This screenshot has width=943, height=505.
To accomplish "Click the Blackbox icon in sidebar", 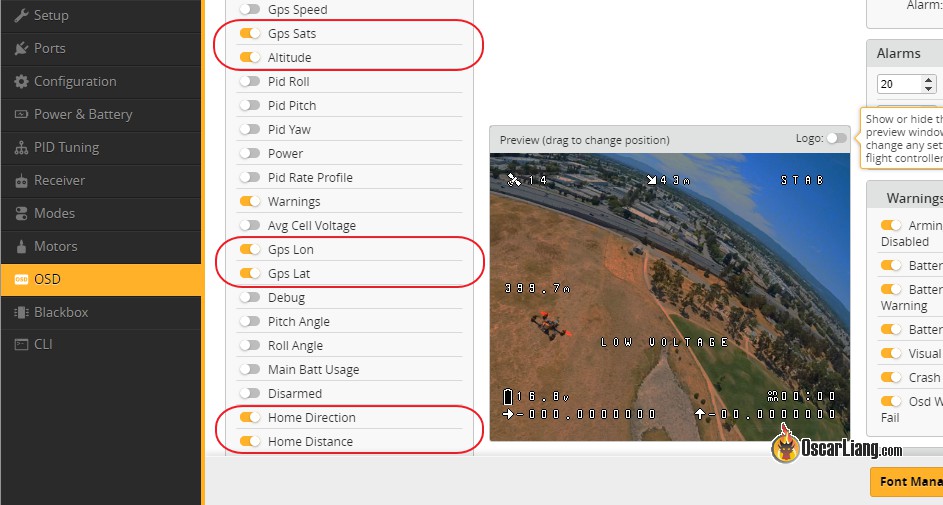I will tap(22, 312).
